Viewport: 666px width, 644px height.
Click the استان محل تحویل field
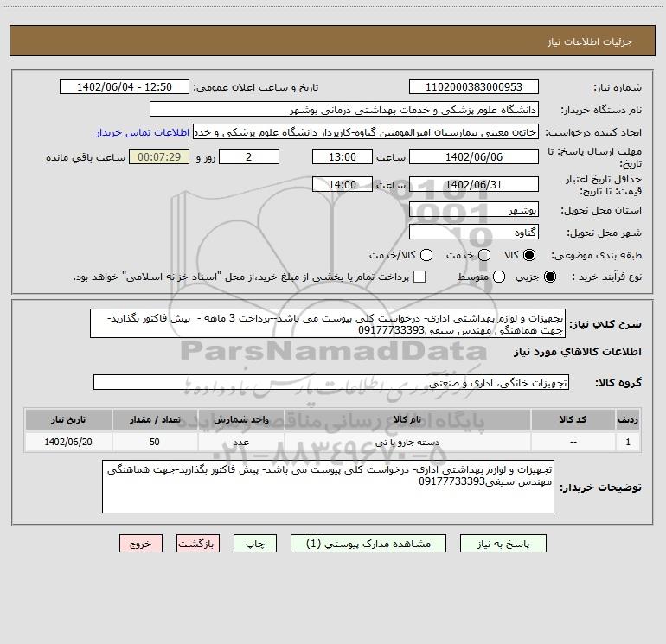click(x=473, y=211)
